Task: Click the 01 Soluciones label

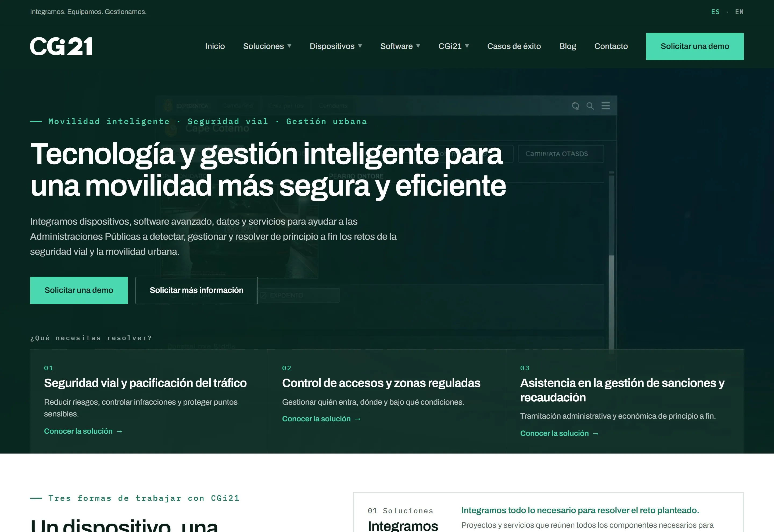Action: click(400, 511)
